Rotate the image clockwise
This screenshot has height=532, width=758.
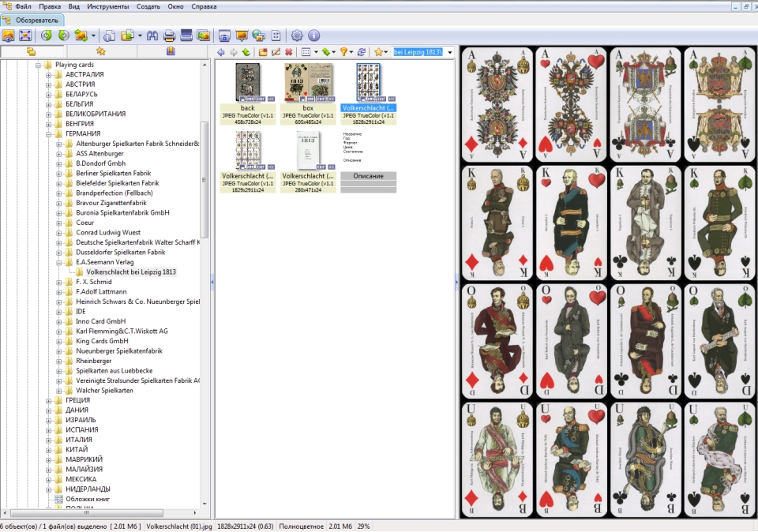(x=63, y=36)
